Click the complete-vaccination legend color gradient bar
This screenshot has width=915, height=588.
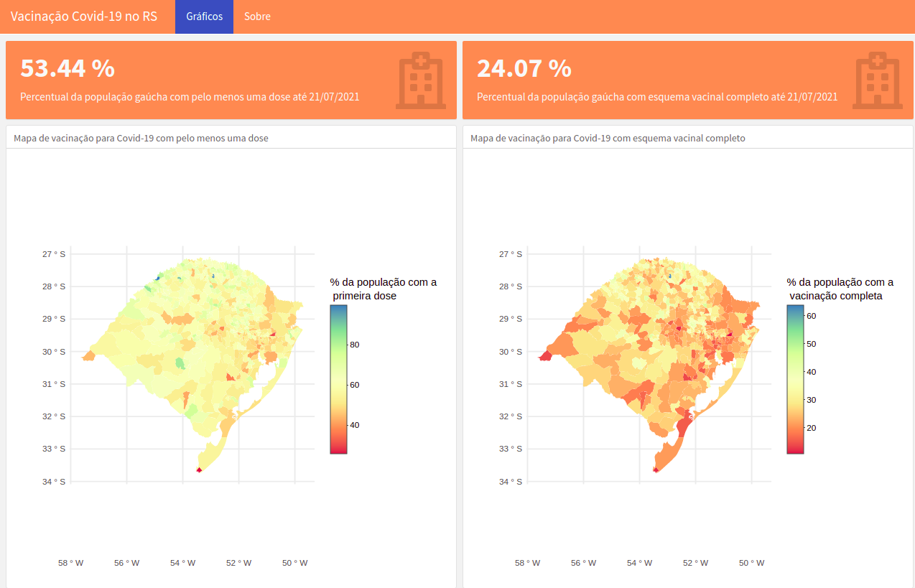pyautogui.click(x=795, y=379)
